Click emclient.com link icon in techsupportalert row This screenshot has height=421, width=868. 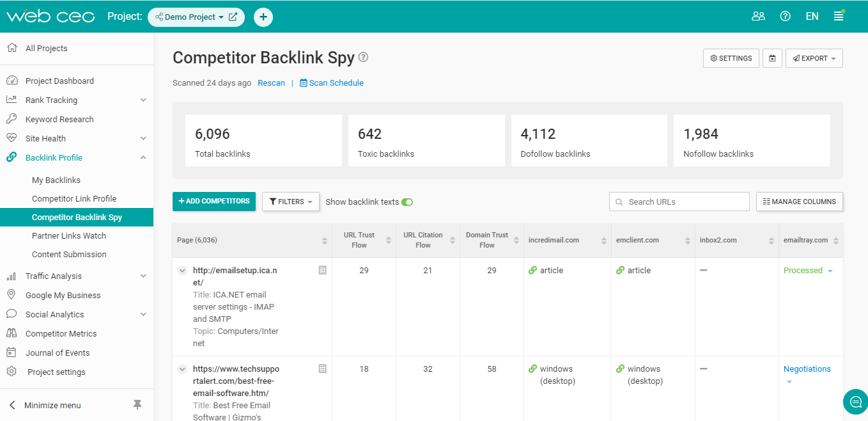pyautogui.click(x=620, y=369)
